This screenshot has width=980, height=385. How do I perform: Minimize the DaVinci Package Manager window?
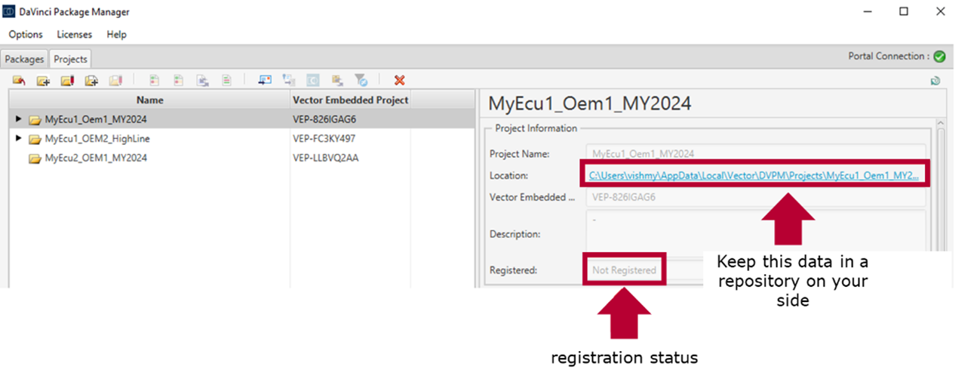868,11
